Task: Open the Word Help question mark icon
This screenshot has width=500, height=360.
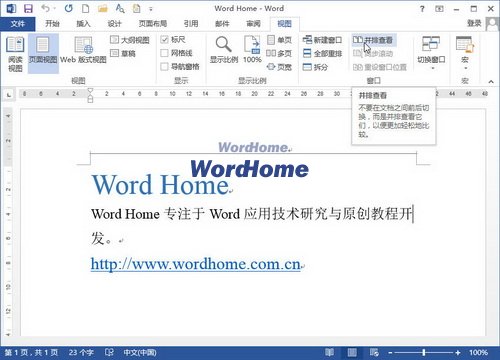Action: pyautogui.click(x=422, y=9)
